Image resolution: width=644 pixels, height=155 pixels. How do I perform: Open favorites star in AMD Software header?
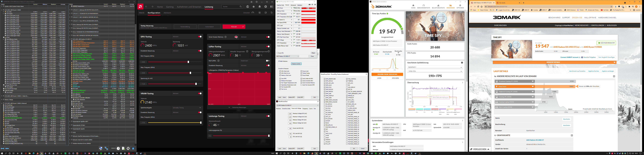coord(254,7)
